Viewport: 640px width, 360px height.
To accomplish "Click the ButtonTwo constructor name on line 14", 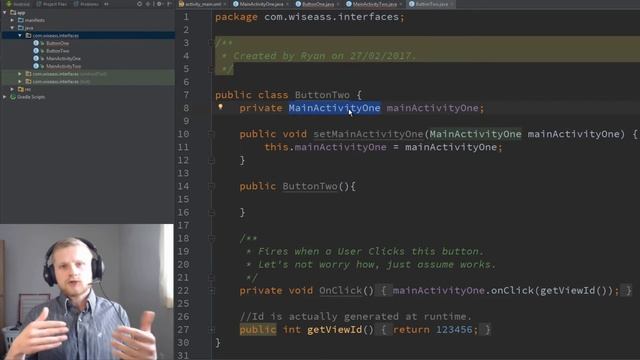I will point(310,187).
